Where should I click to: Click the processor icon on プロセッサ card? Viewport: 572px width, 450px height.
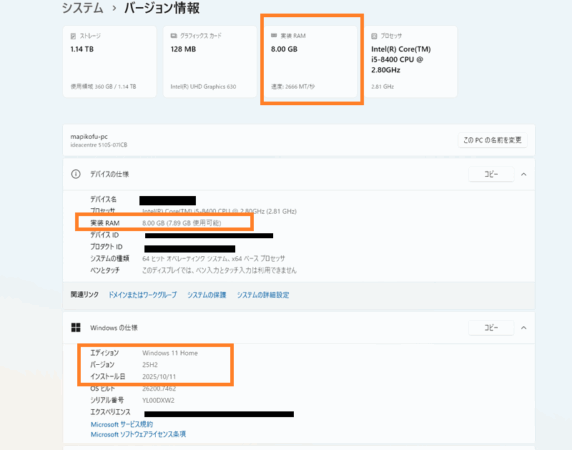point(374,36)
